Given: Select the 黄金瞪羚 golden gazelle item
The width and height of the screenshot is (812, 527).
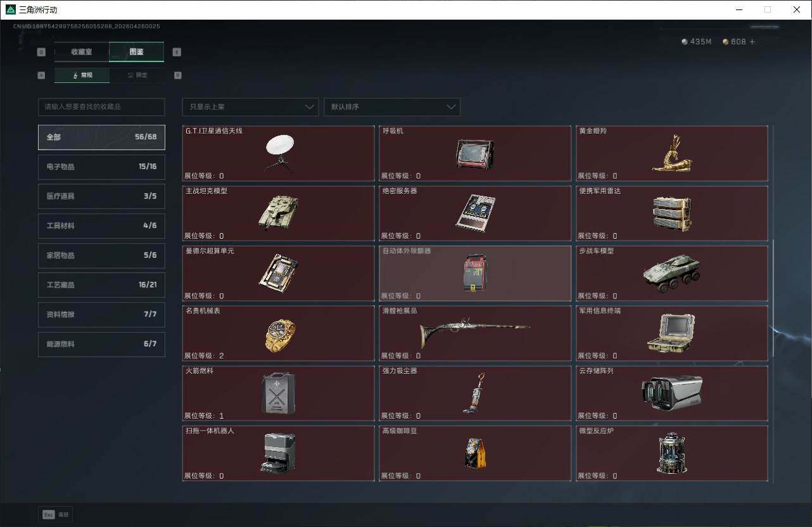Looking at the screenshot, I should [x=671, y=153].
